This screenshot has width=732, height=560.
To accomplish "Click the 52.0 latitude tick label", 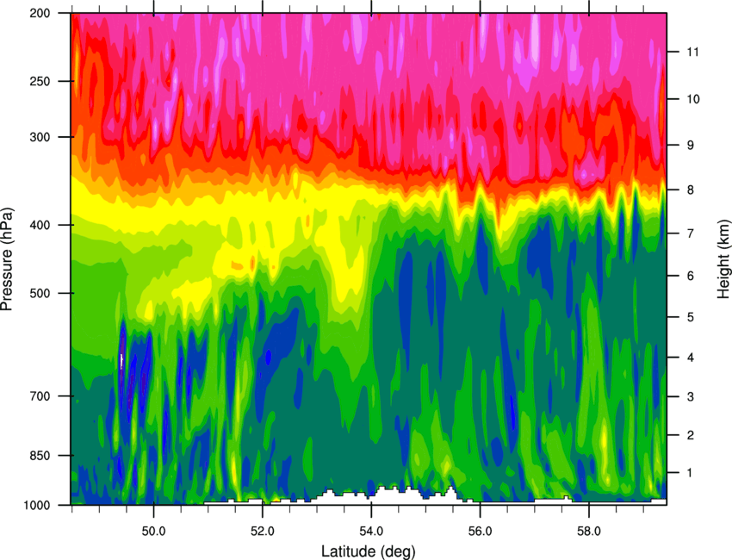I will coord(263,532).
